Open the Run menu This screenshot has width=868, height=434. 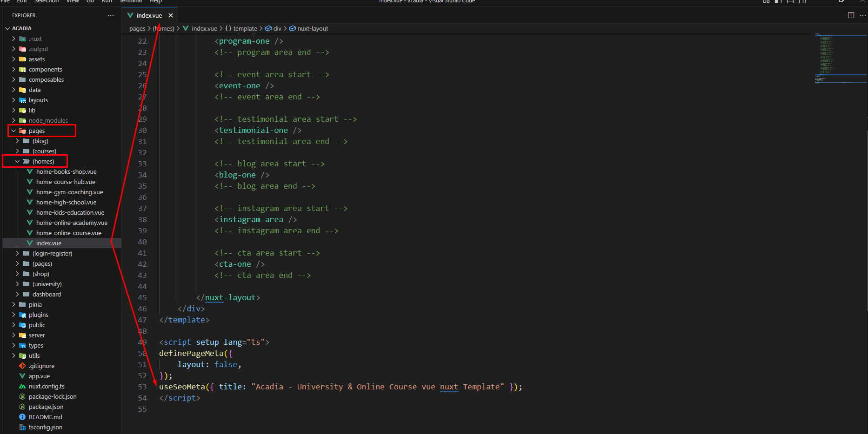click(x=107, y=1)
